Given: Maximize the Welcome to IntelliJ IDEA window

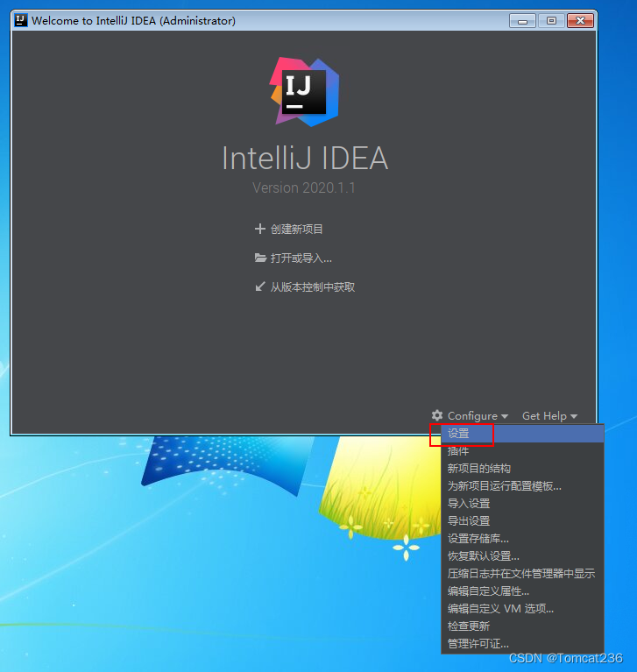Looking at the screenshot, I should coord(551,20).
